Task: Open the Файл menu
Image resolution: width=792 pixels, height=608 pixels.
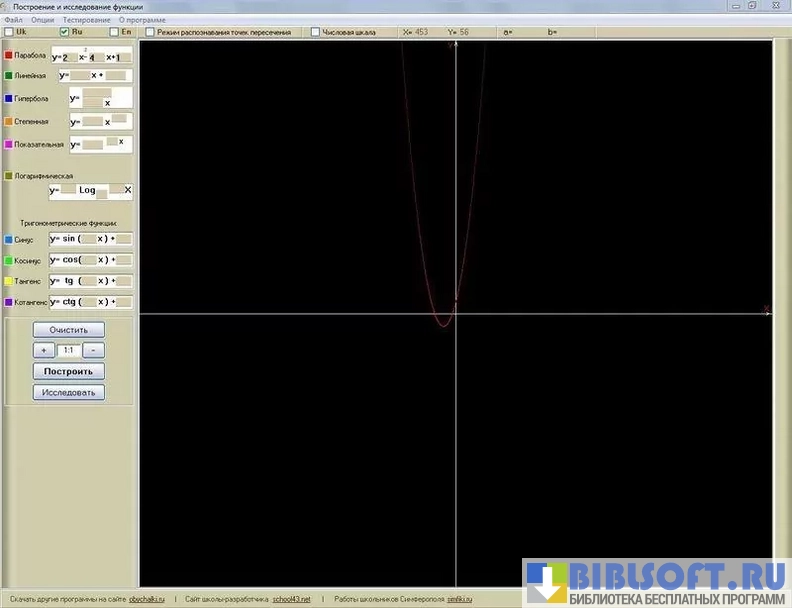Action: point(13,19)
